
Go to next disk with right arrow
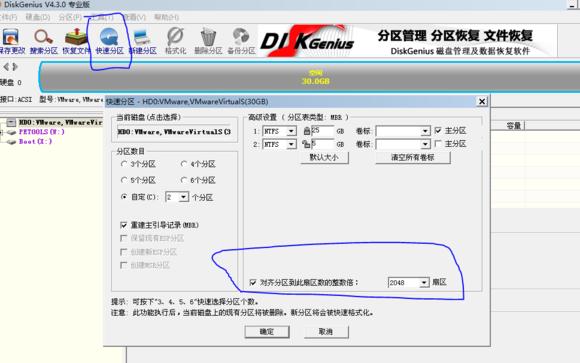(15, 67)
